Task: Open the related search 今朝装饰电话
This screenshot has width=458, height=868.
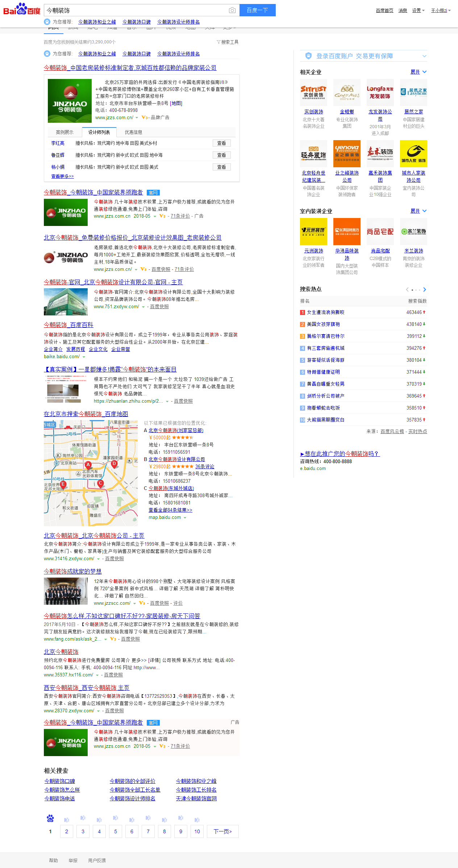Action: (x=60, y=798)
